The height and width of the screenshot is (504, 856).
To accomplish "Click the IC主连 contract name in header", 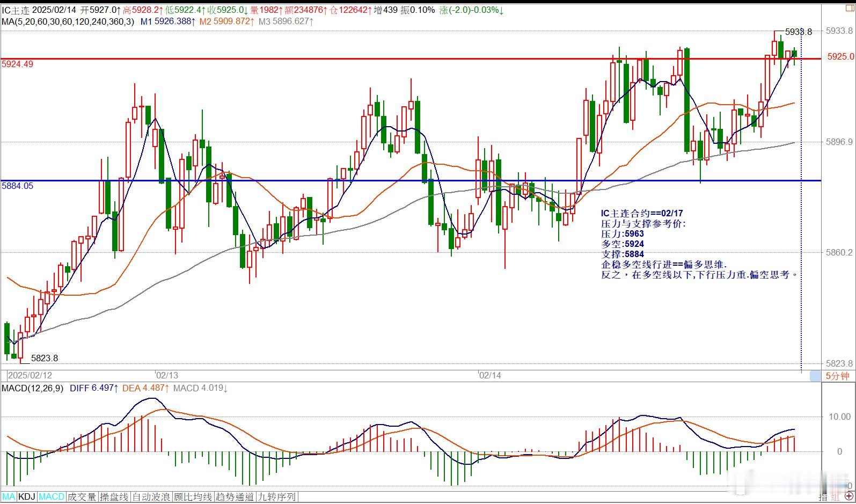I will pyautogui.click(x=14, y=10).
